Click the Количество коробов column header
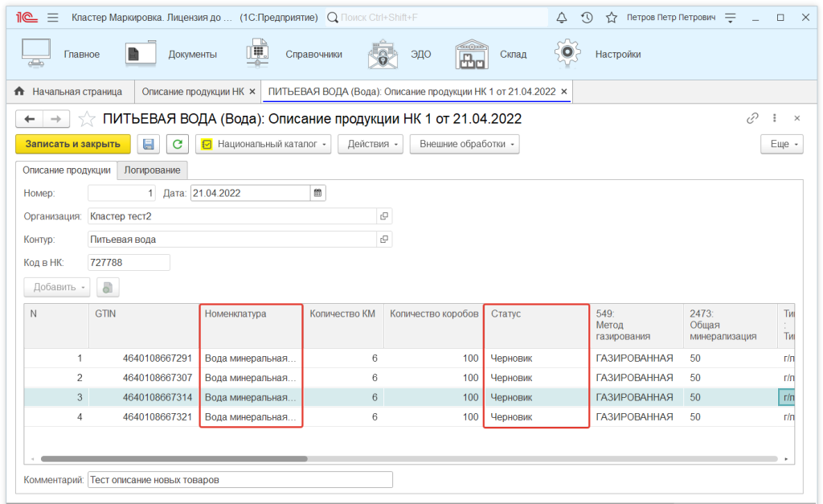 click(433, 326)
